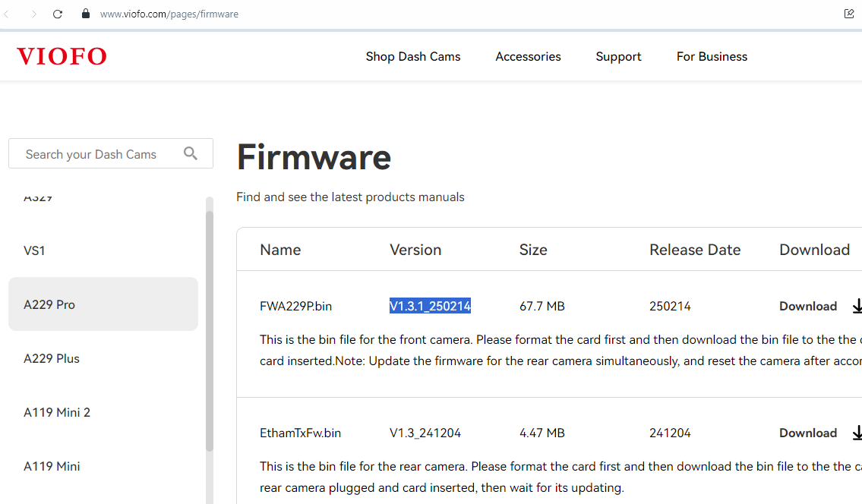This screenshot has width=862, height=504.
Task: Click the VIOFO logo
Action: click(x=62, y=56)
